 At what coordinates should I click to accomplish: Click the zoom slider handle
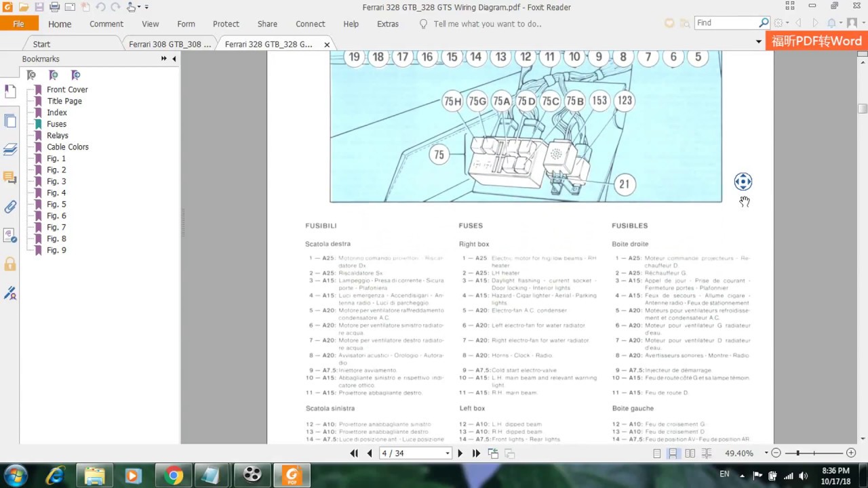click(798, 453)
